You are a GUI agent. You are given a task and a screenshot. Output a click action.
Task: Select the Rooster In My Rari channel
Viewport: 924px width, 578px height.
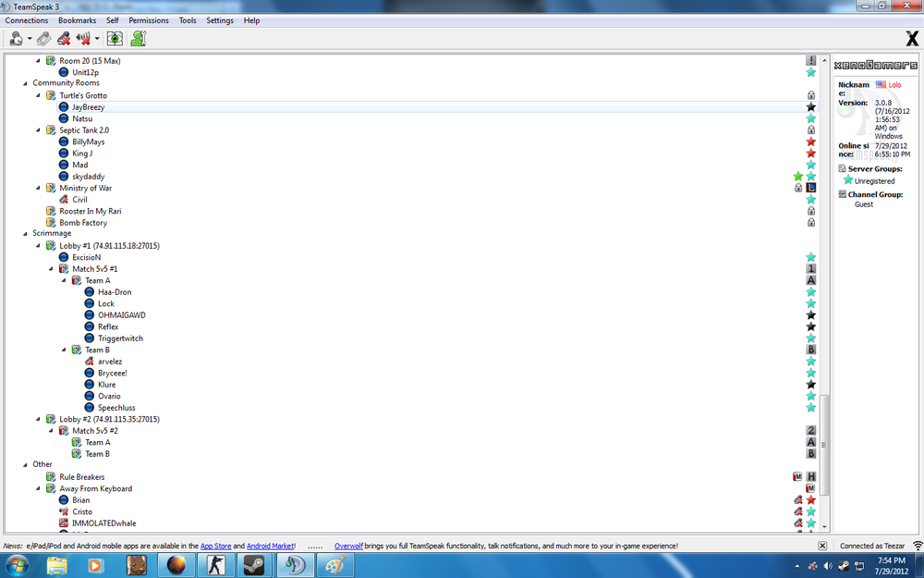coord(91,211)
